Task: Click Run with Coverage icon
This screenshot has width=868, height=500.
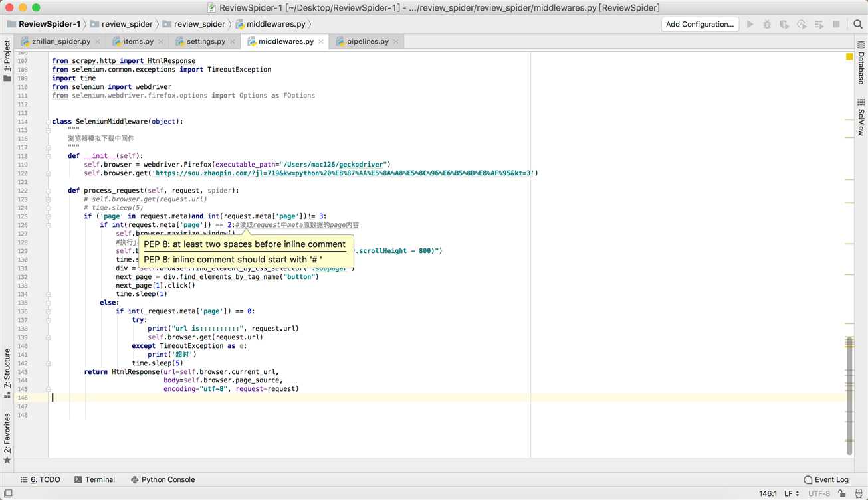Action: (784, 24)
